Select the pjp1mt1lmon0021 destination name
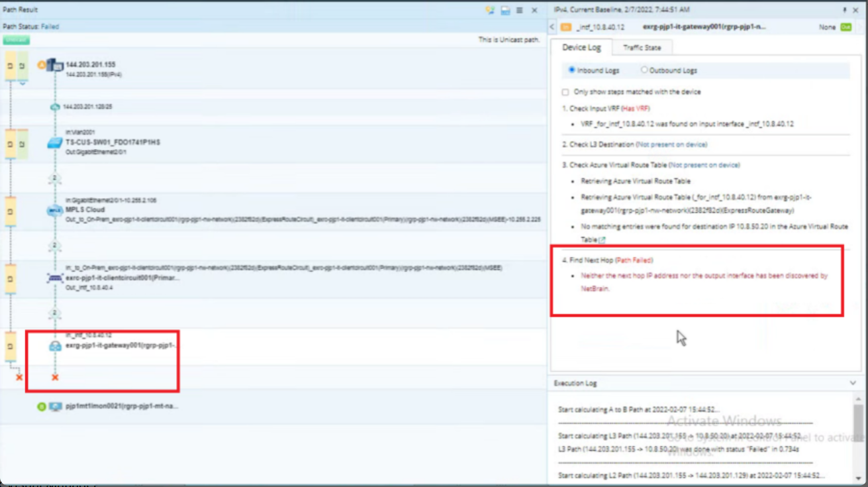Screen dimensions: 868x487 click(122, 406)
